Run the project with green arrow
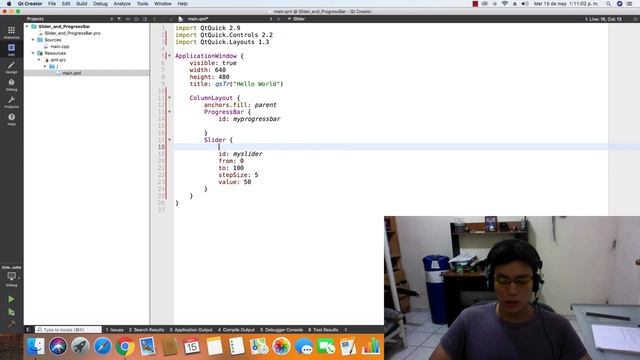Screen dimensions: 640x360 (11, 299)
